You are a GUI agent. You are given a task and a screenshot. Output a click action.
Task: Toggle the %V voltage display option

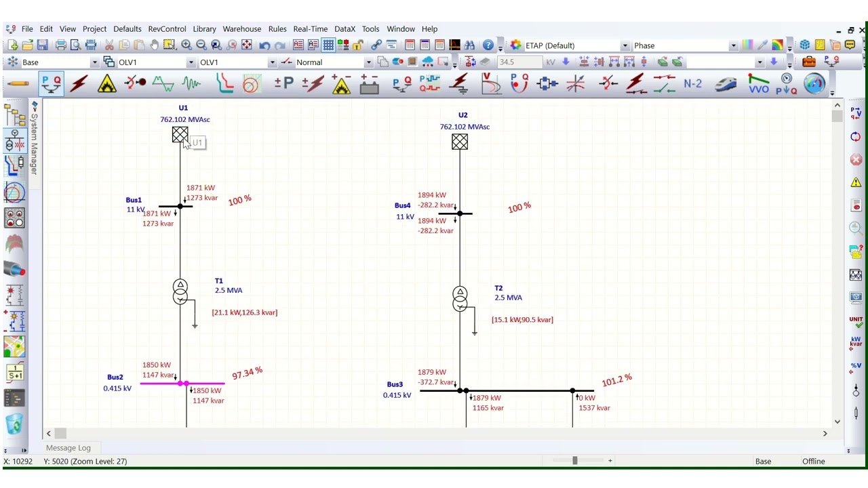856,367
